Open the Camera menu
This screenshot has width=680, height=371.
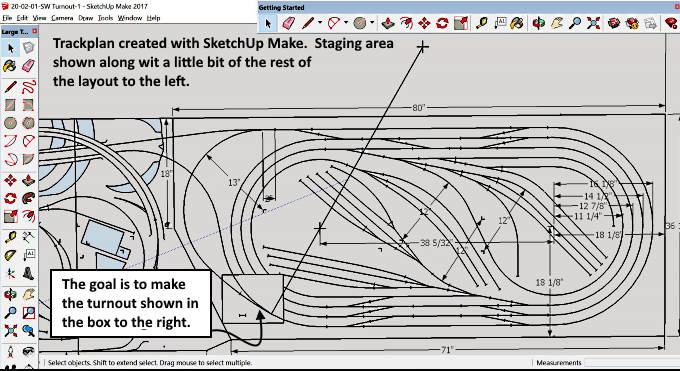[x=62, y=18]
